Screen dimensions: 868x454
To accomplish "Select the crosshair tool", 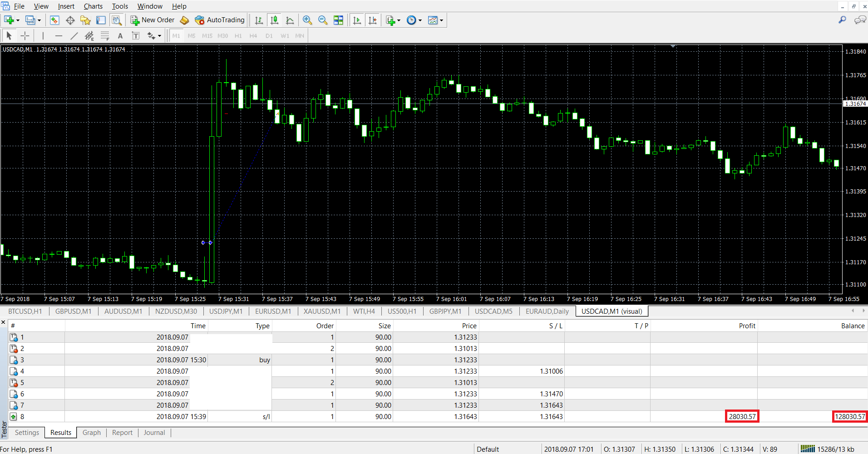I will 25,35.
